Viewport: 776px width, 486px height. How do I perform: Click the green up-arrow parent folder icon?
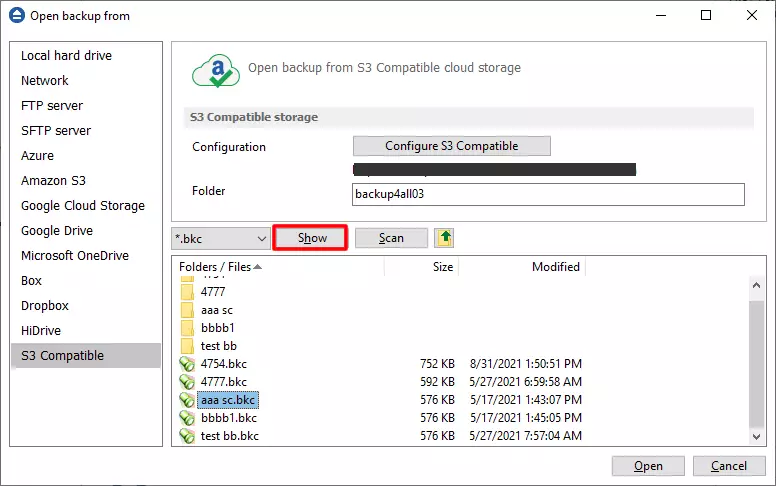pos(444,238)
